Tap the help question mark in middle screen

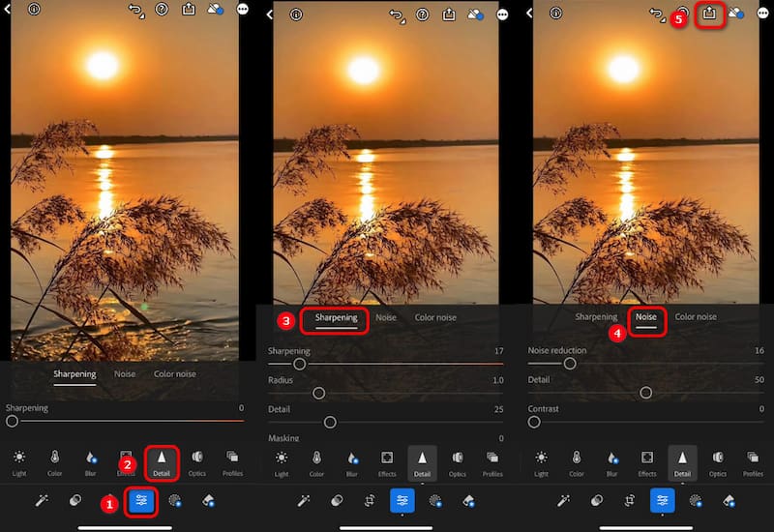pyautogui.click(x=423, y=15)
